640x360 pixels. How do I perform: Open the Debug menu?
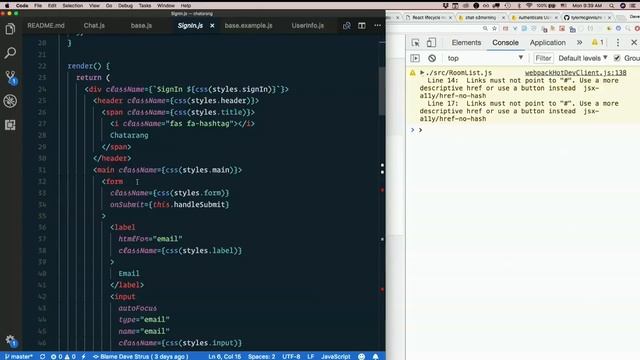point(125,5)
